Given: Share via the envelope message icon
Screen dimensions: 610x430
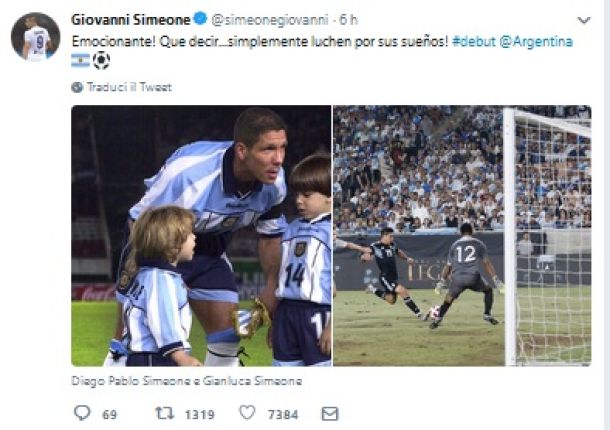Looking at the screenshot, I should [x=329, y=413].
